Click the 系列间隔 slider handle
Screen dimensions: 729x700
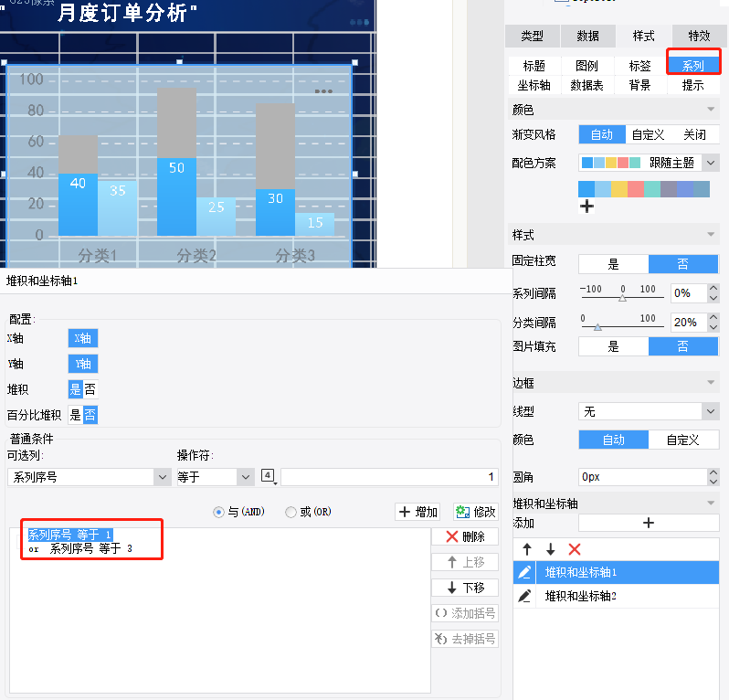pos(622,298)
